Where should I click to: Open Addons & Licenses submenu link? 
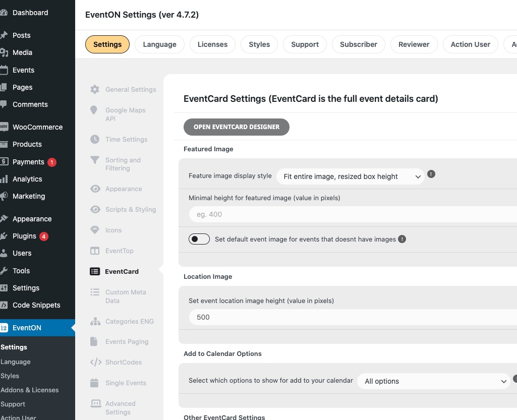coord(30,390)
